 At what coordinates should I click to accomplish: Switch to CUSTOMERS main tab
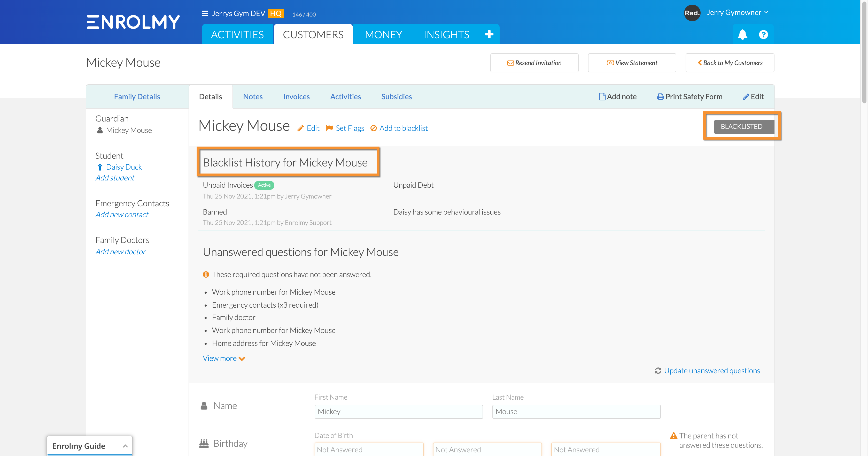coord(313,34)
